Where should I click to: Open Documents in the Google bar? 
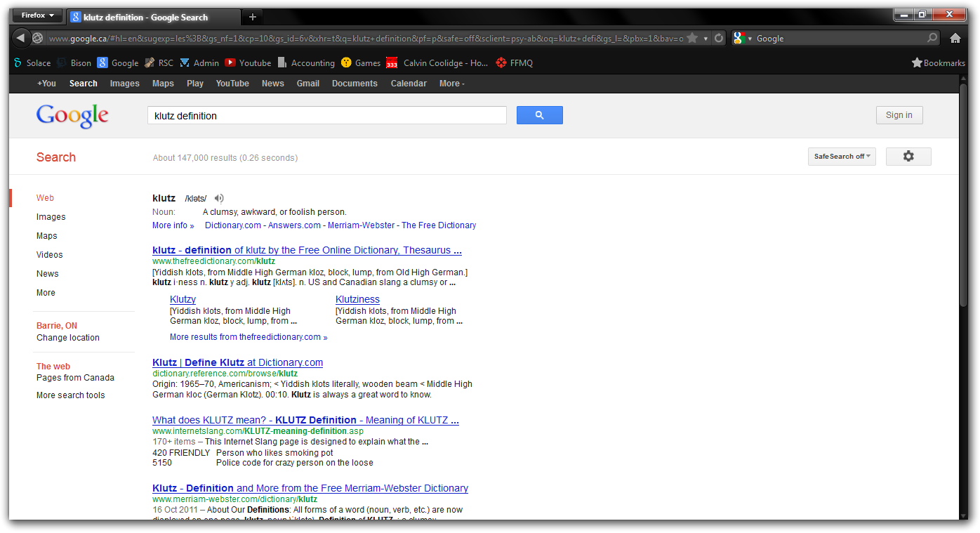click(355, 84)
